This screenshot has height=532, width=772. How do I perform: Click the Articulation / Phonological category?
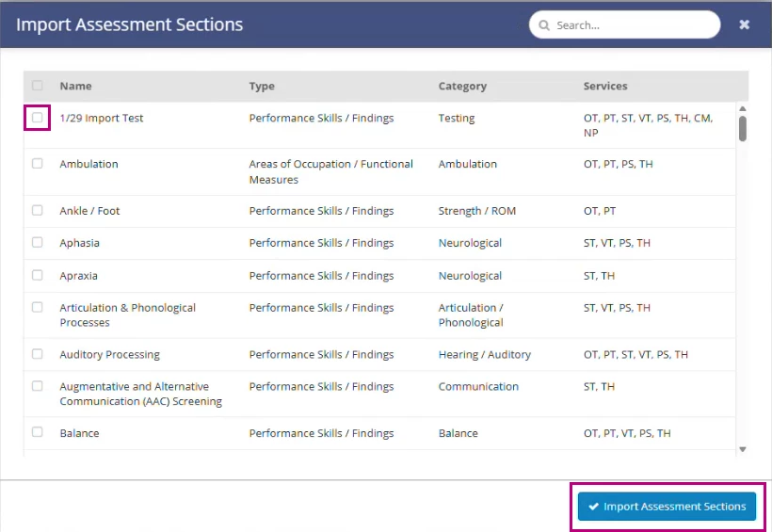tap(471, 314)
